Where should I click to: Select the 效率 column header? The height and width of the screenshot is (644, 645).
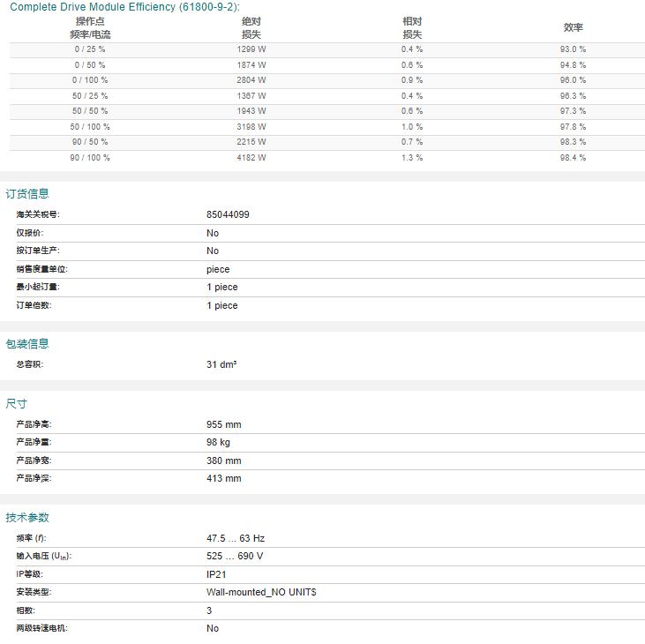573,27
